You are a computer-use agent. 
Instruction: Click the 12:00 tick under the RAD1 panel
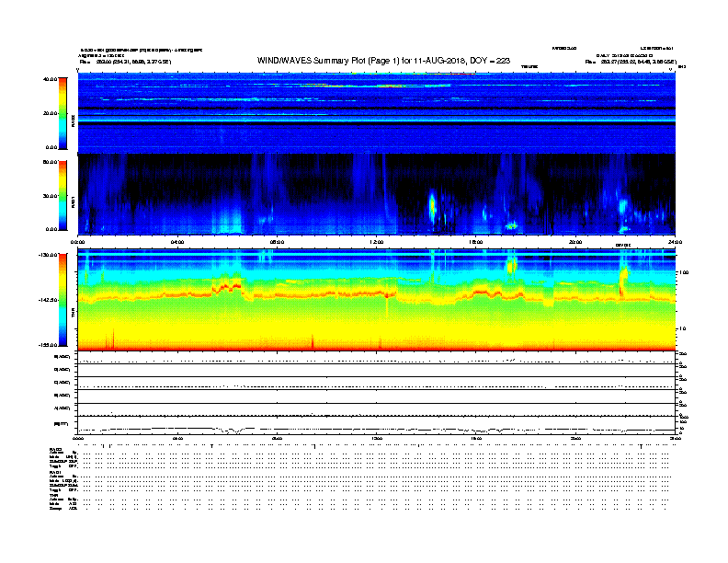pyautogui.click(x=377, y=242)
